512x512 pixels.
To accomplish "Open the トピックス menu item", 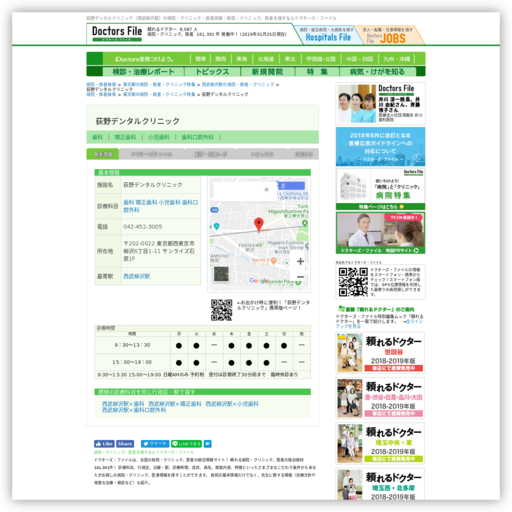I will pos(212,72).
